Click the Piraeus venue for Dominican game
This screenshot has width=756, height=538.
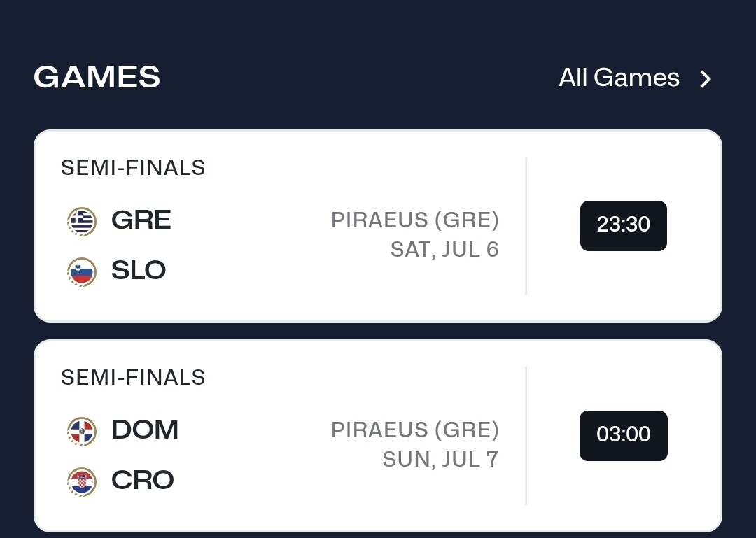[x=414, y=430]
